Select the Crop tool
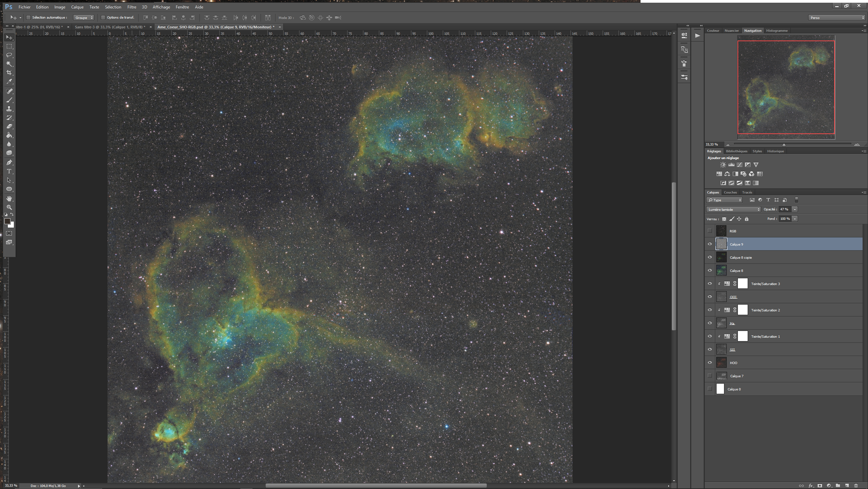The width and height of the screenshot is (868, 489). pyautogui.click(x=9, y=73)
